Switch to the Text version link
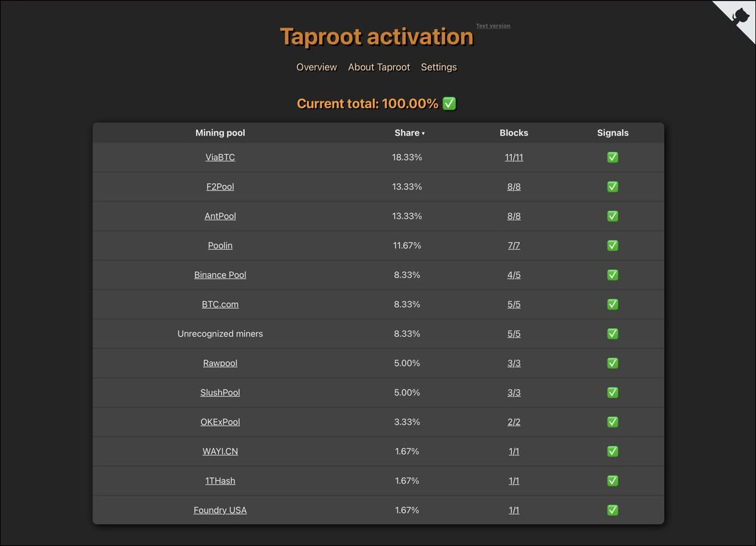 493,26
